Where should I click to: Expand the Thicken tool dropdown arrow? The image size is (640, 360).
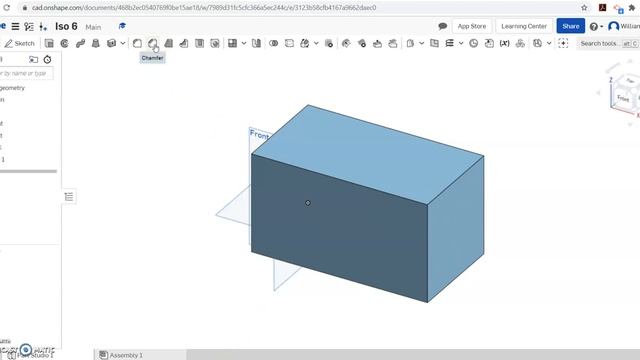coord(122,43)
